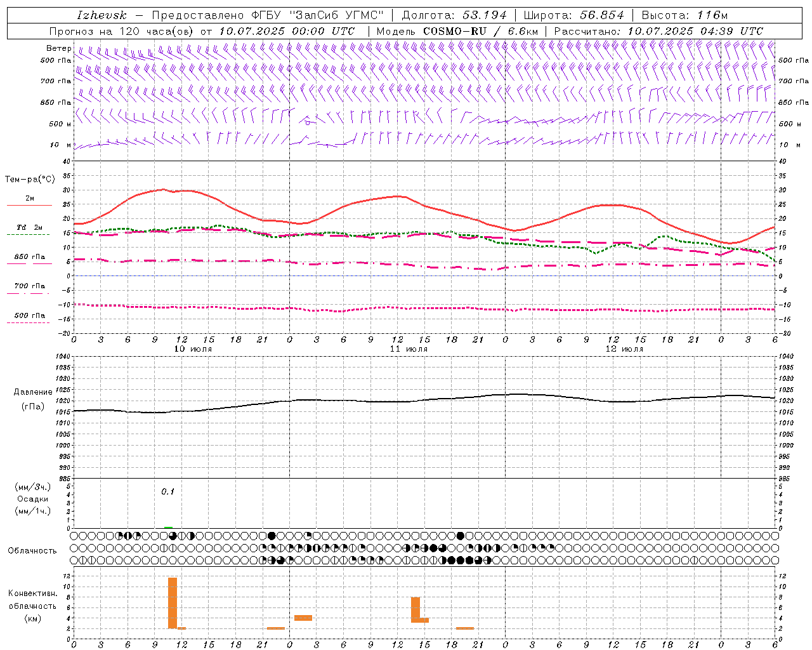Click the 'Тем-ра(°C)' axis label
This screenshot has width=812, height=650.
30,180
